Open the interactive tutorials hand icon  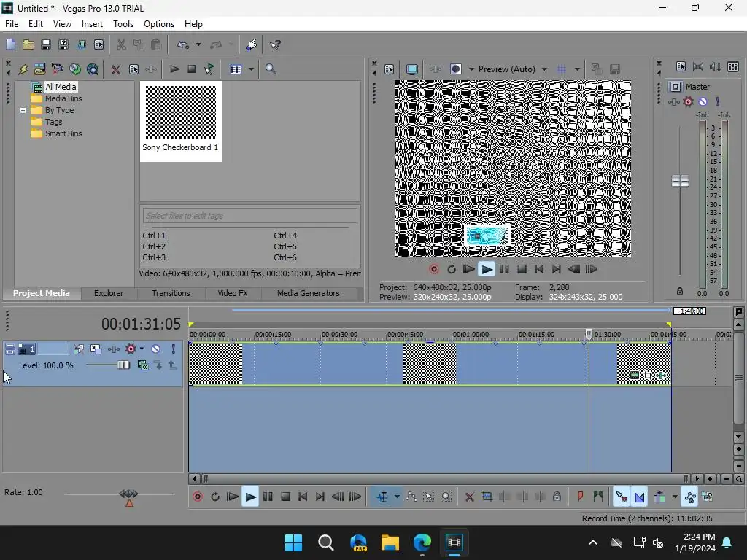pyautogui.click(x=251, y=44)
